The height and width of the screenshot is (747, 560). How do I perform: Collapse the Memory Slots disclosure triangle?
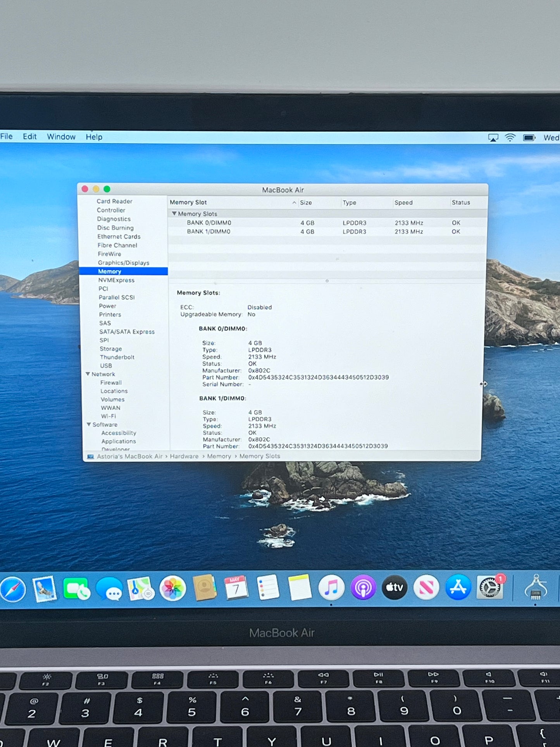(174, 214)
